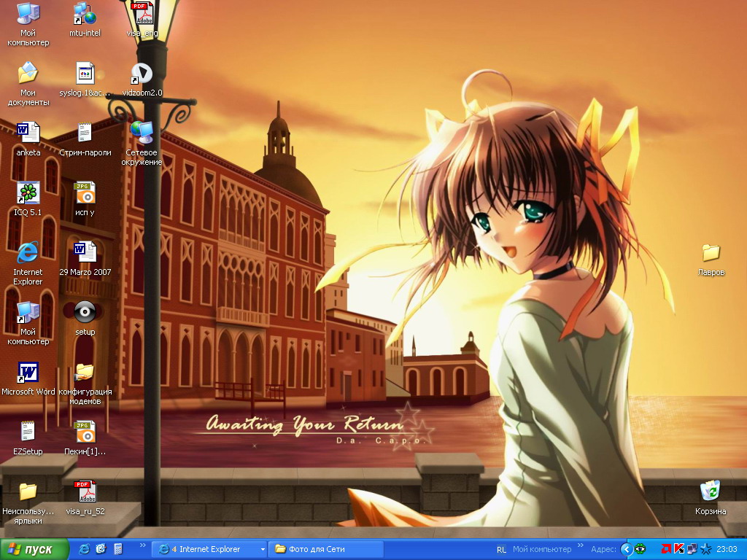Click the red ATI tray icon
This screenshot has height=560, width=747.
[x=666, y=550]
